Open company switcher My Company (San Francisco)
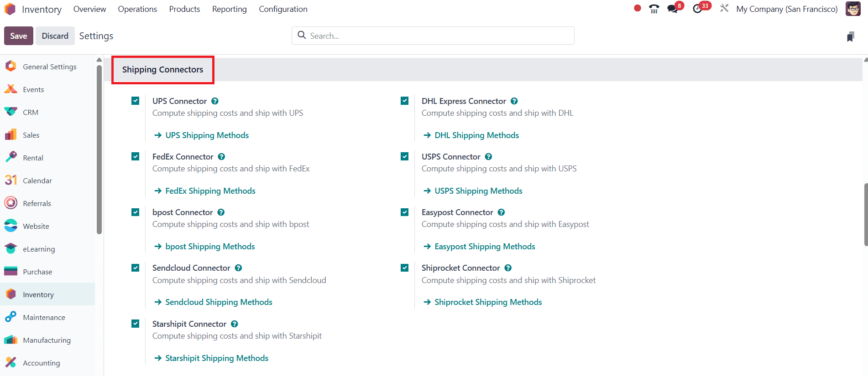868x376 pixels. (x=787, y=9)
